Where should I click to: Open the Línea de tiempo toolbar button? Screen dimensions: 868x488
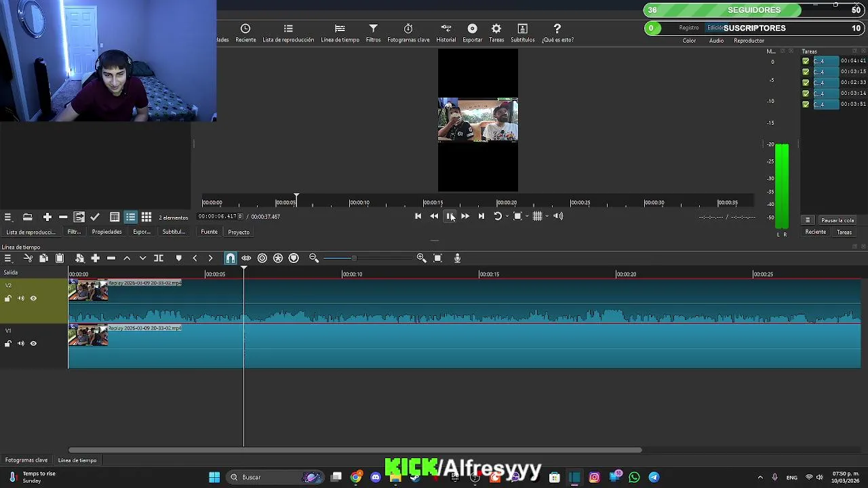[340, 33]
